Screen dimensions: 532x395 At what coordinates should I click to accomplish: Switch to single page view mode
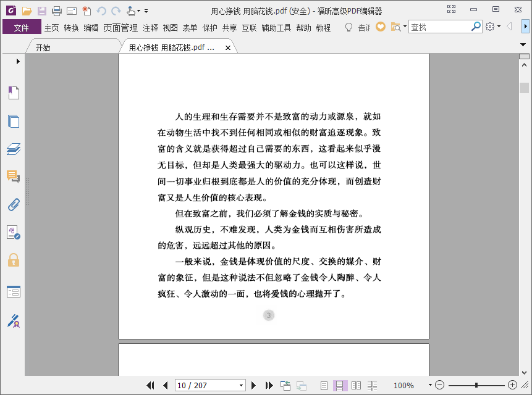tap(324, 385)
